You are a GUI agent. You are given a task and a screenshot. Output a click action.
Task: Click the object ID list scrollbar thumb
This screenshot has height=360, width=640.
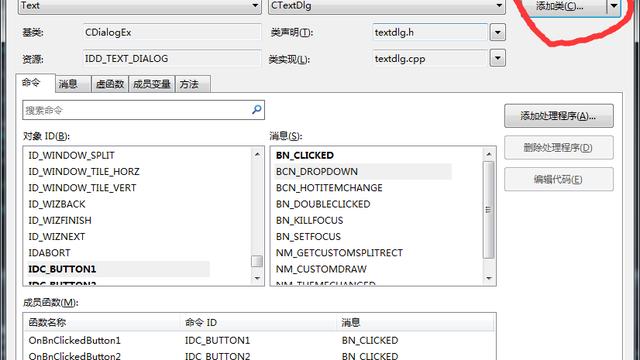(x=257, y=261)
